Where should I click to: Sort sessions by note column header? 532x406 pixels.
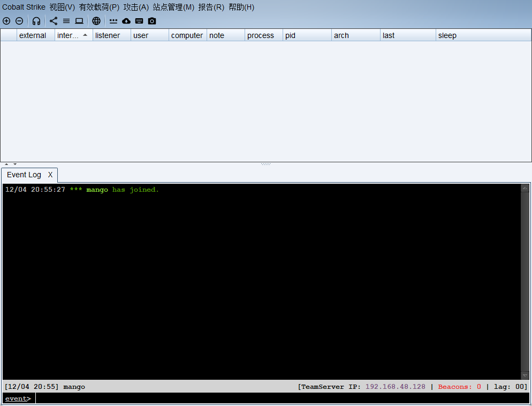[226, 35]
